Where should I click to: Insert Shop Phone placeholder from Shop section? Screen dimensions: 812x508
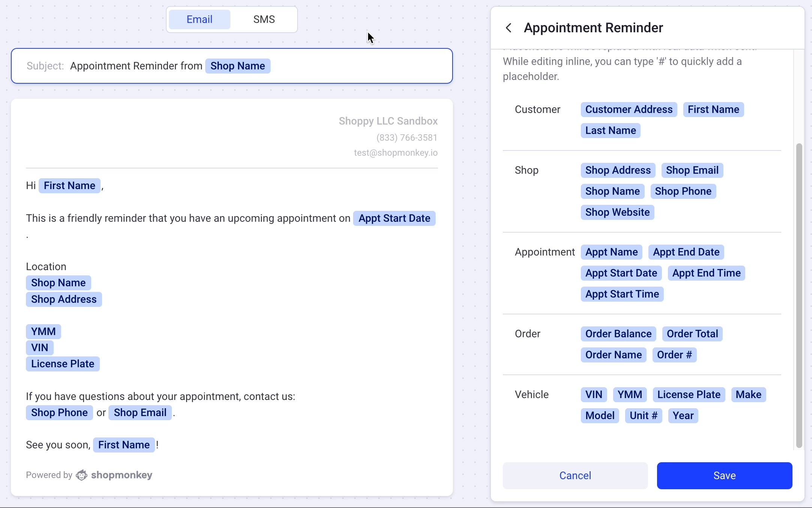(683, 191)
